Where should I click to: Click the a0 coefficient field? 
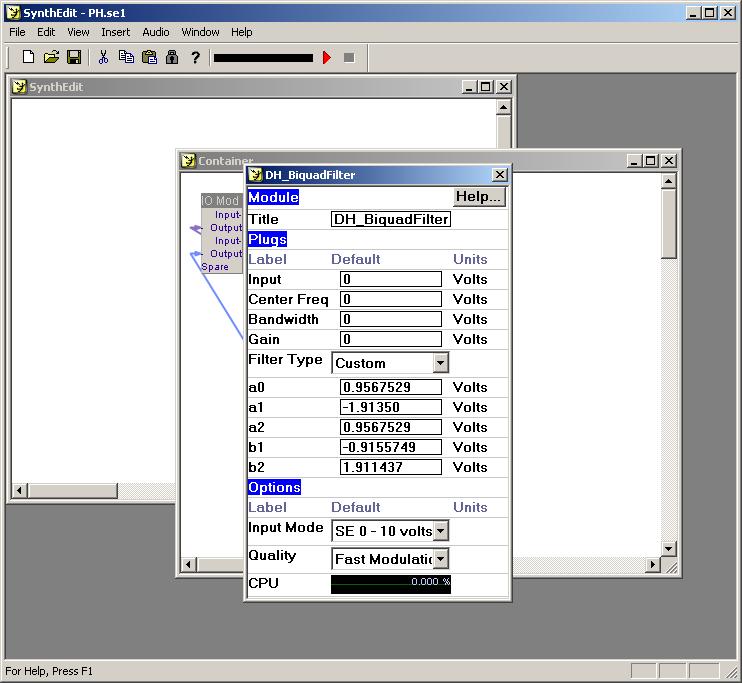pyautogui.click(x=390, y=387)
